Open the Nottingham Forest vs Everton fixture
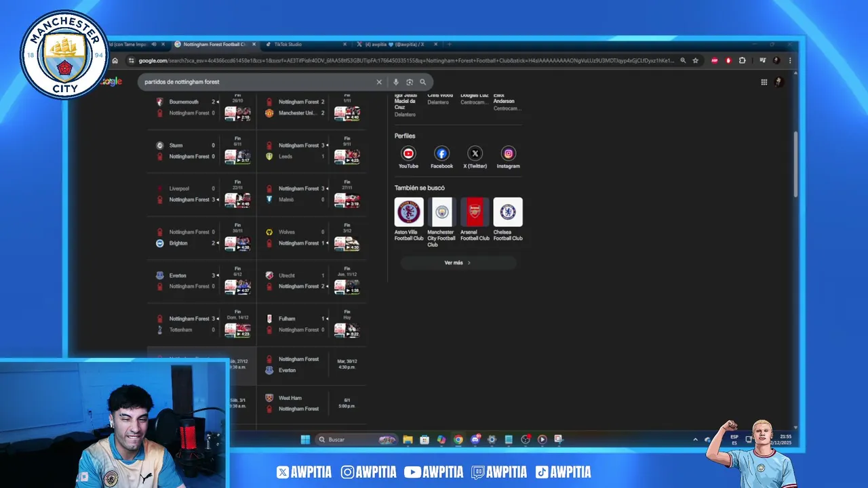The width and height of the screenshot is (868, 488). pos(312,365)
